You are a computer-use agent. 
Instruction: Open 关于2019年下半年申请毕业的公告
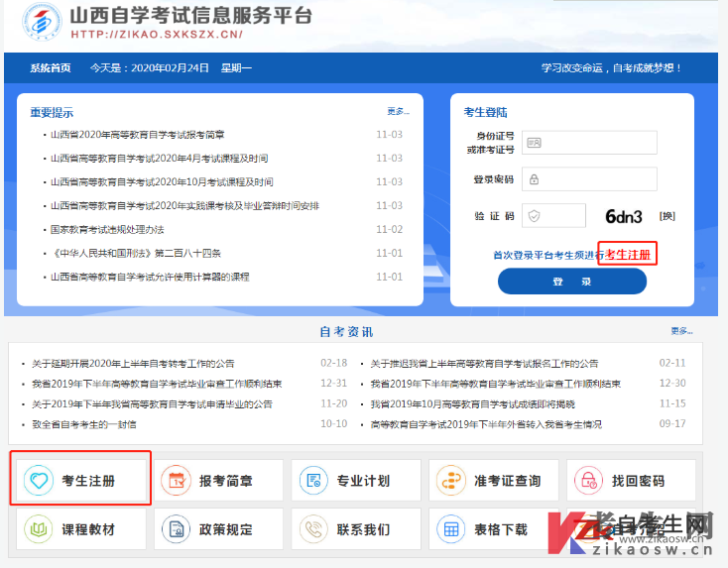point(152,404)
